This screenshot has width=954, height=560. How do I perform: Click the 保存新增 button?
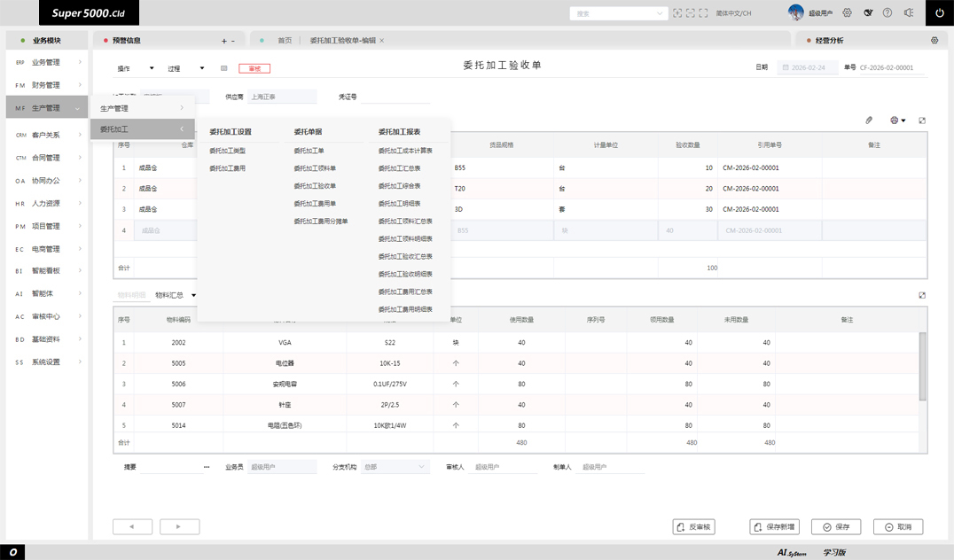(775, 526)
